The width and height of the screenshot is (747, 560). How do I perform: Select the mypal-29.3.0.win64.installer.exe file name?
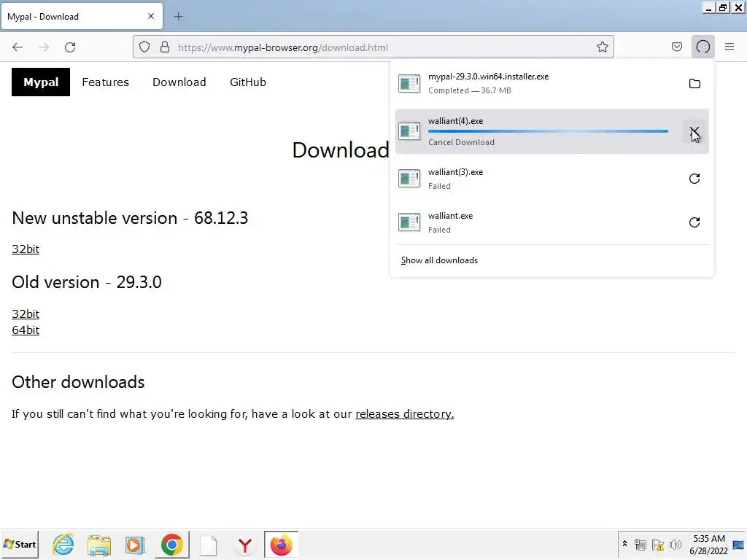pyautogui.click(x=488, y=77)
